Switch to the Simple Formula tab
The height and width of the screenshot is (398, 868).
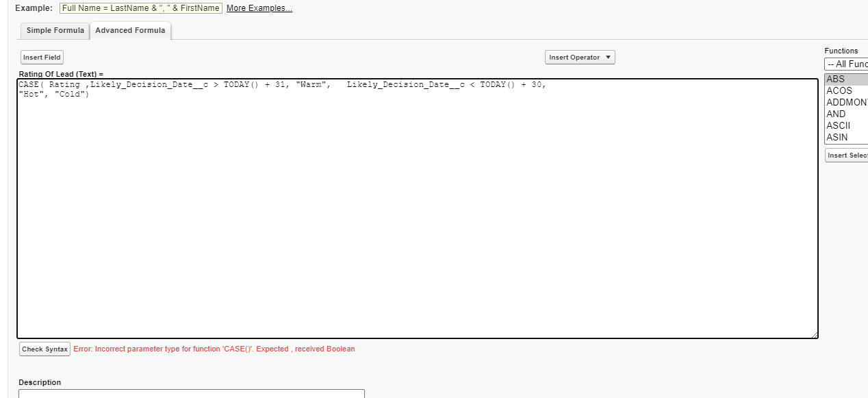54,30
